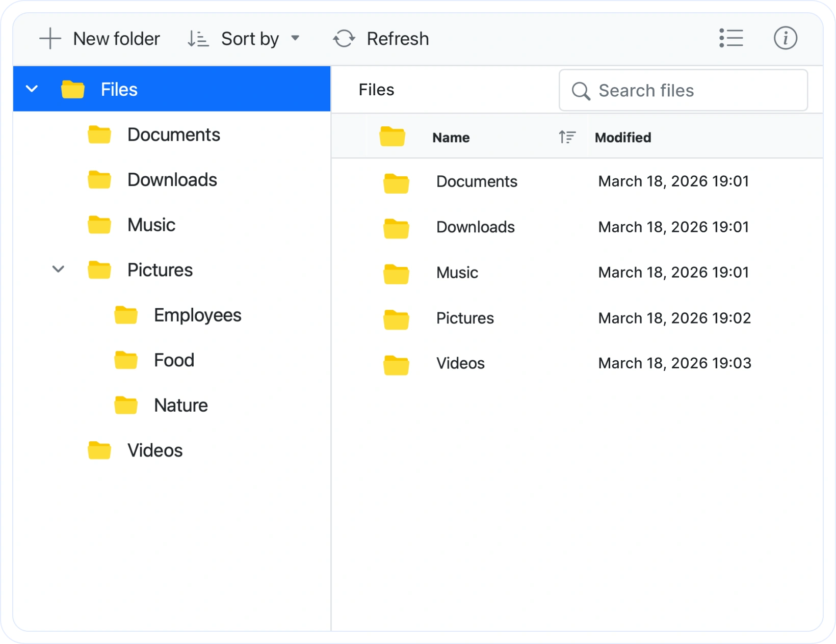
Task: Click the Videos folder icon in list
Action: [396, 365]
